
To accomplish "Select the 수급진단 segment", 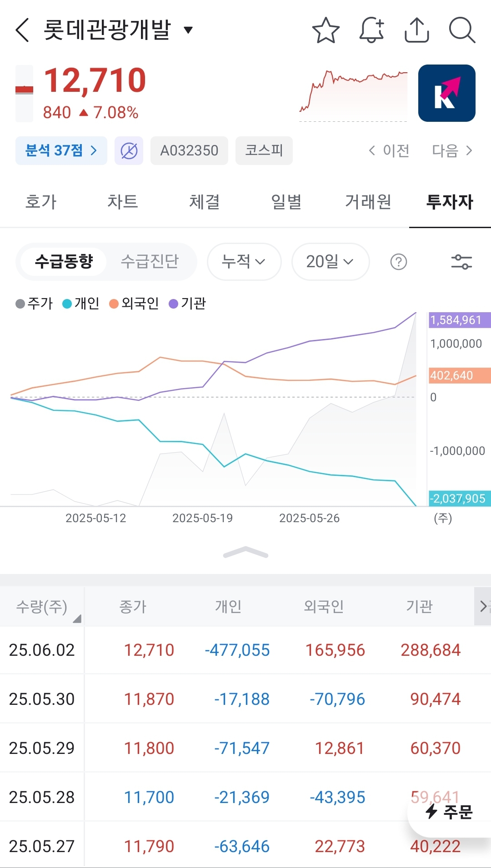I will coord(150,261).
